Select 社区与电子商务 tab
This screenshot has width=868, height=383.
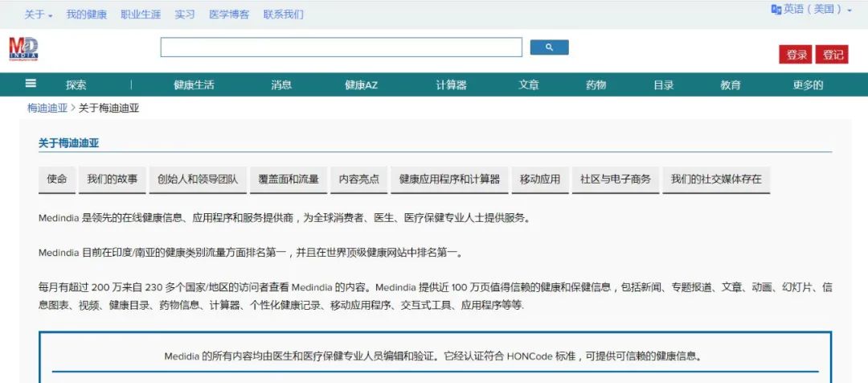point(616,179)
